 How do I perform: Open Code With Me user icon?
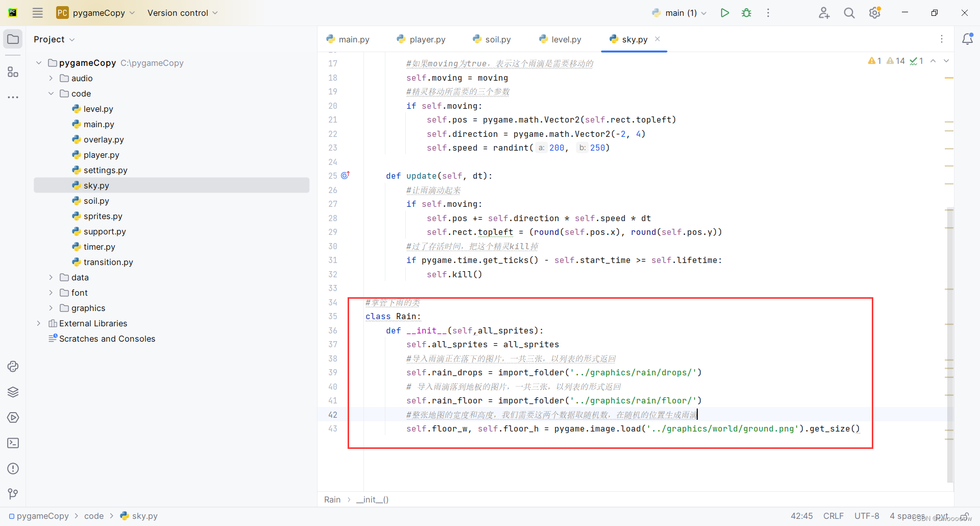tap(824, 13)
